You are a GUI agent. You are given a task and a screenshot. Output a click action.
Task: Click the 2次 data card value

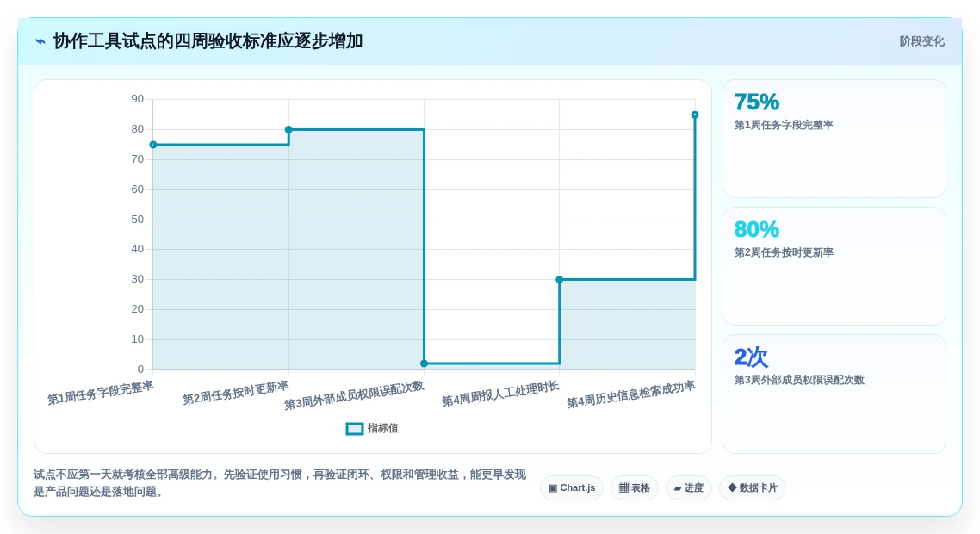click(x=751, y=357)
